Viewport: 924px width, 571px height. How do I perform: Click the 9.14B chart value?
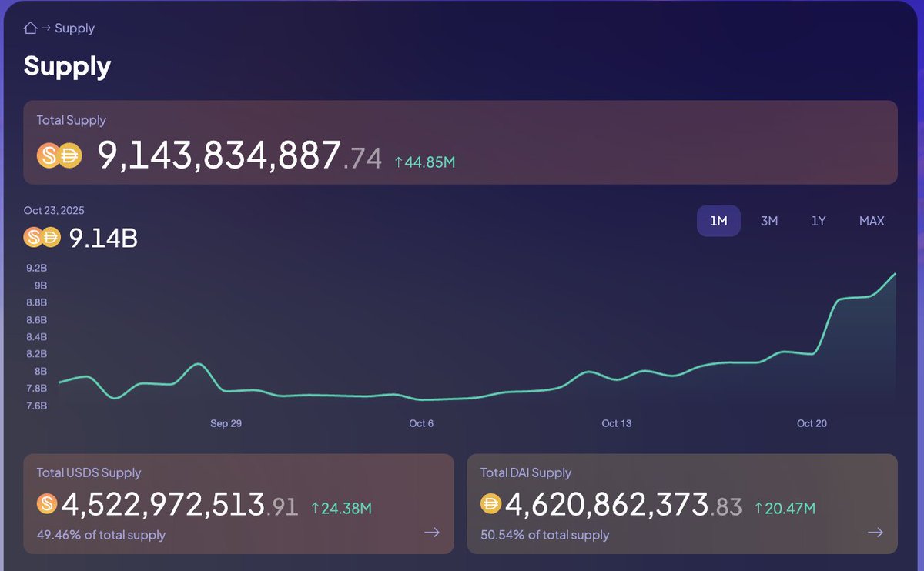click(x=103, y=239)
